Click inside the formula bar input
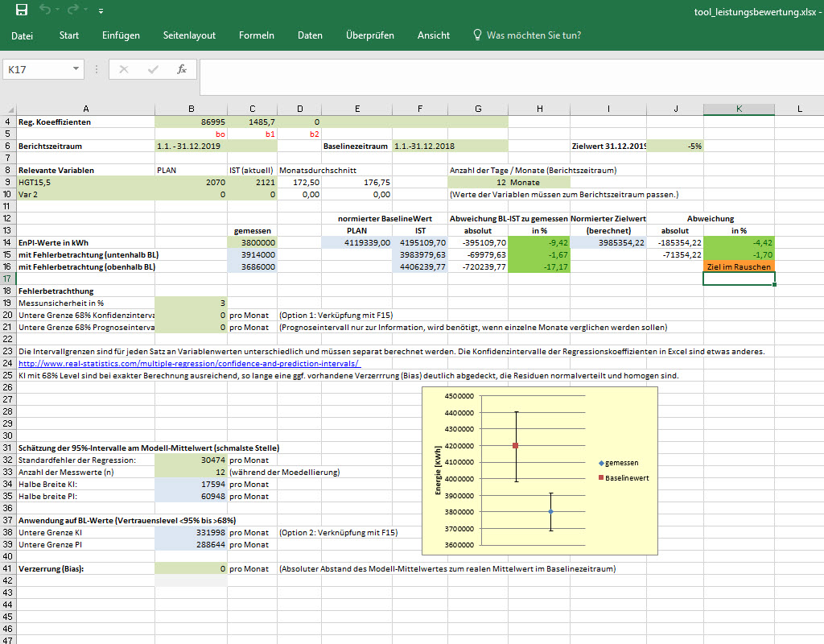This screenshot has height=644, width=824. tap(507, 70)
